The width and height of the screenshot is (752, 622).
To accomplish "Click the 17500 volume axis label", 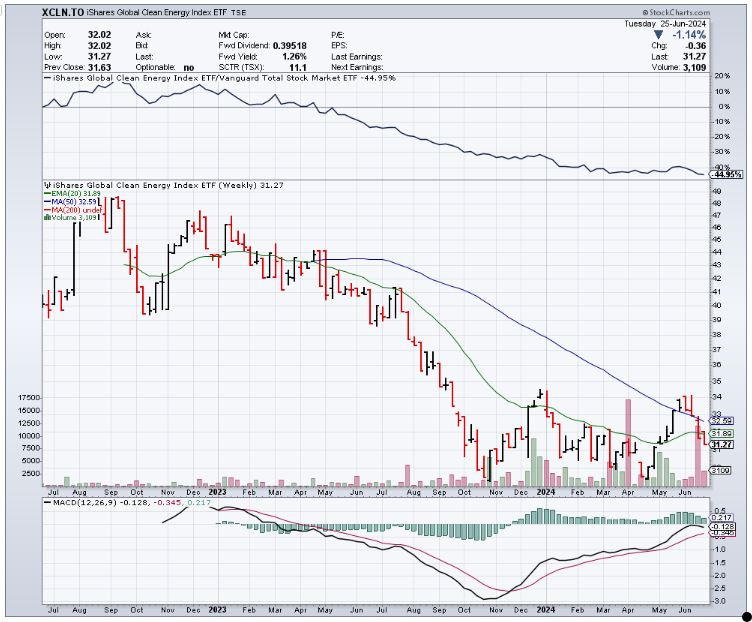I will pos(29,398).
